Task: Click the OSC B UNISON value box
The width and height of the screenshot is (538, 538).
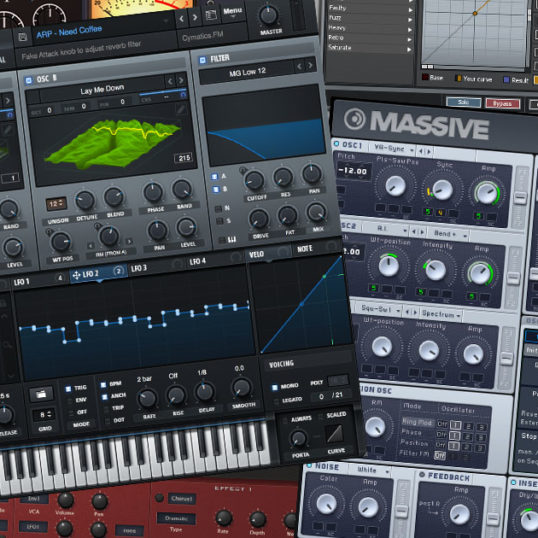Action: [x=56, y=204]
